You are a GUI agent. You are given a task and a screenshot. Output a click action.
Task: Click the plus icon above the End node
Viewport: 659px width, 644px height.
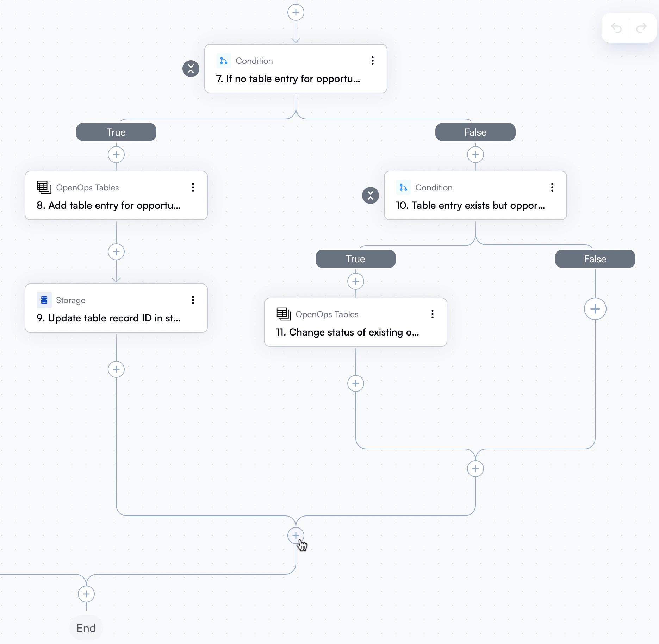(x=86, y=594)
